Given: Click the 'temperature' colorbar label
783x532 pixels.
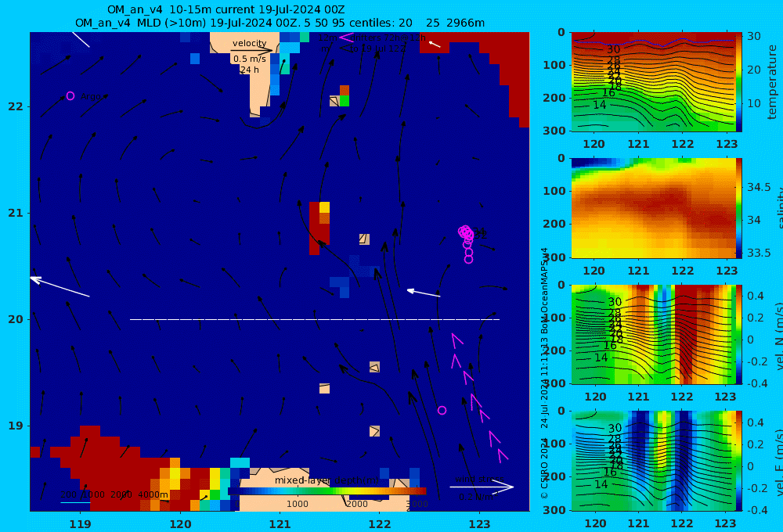Looking at the screenshot, I should [773, 82].
